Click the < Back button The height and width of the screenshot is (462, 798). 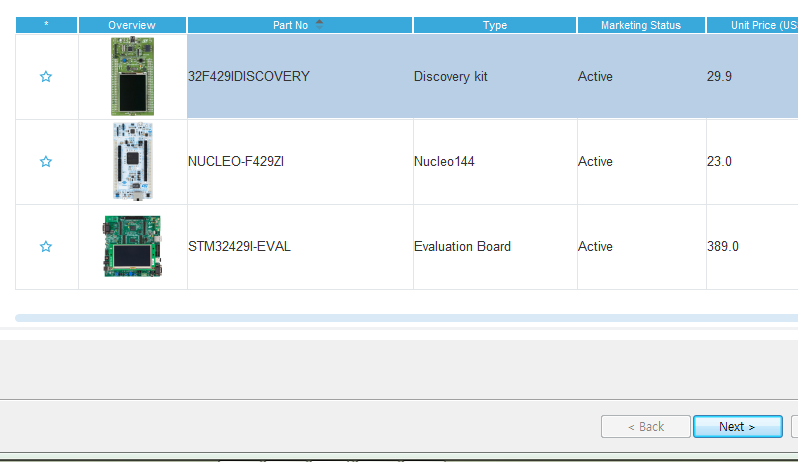(x=645, y=426)
